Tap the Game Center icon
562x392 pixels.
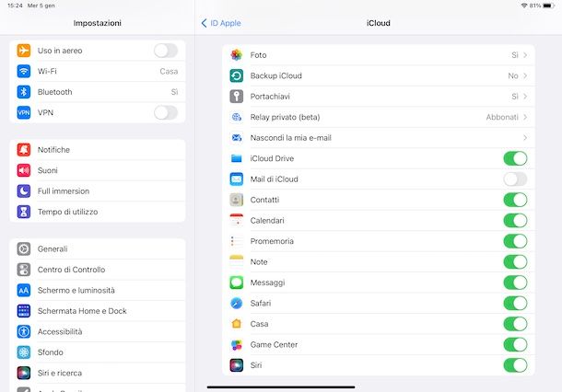[236, 345]
